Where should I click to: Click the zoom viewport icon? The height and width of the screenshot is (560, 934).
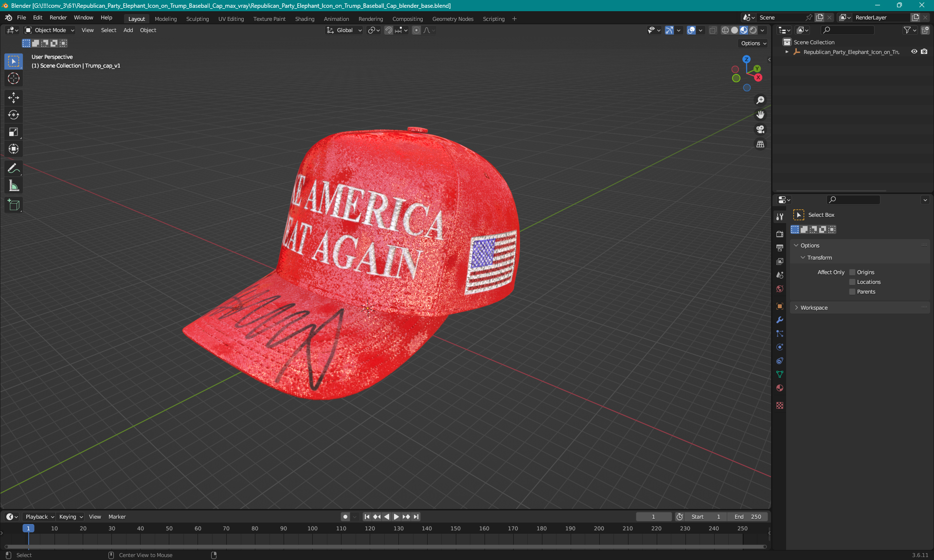(760, 100)
